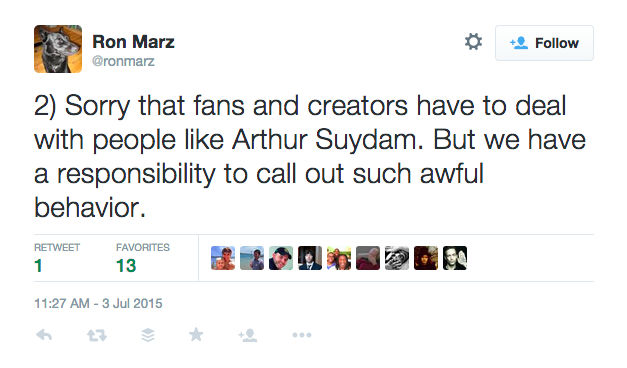This screenshot has height=368, width=627.
Task: Open the 11:27 AM - 3 Jul 2015 timestamp
Action: 98,303
